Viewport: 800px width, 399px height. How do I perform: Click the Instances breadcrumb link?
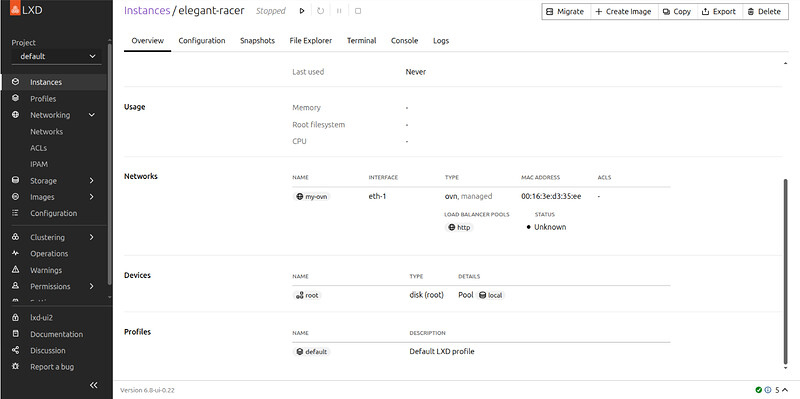147,10
